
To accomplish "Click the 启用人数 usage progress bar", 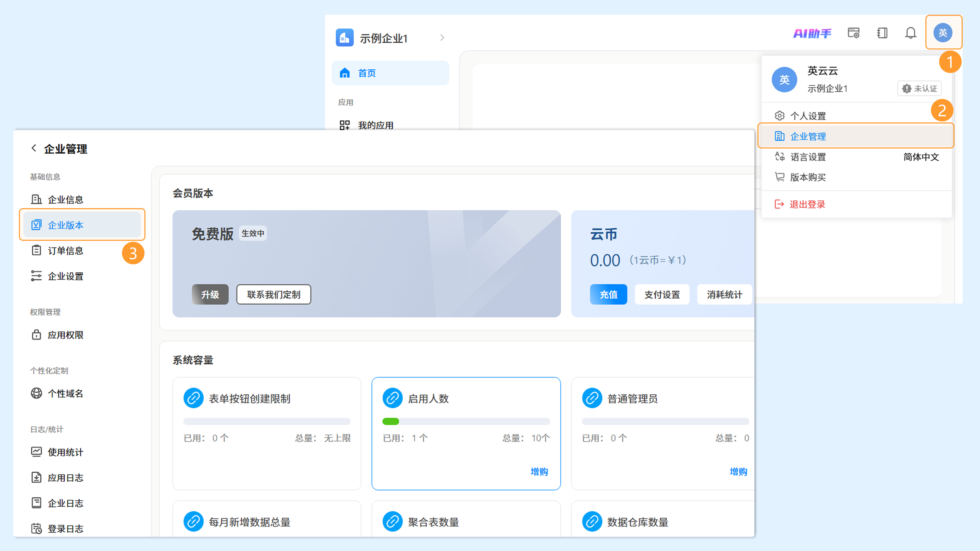I will (466, 421).
